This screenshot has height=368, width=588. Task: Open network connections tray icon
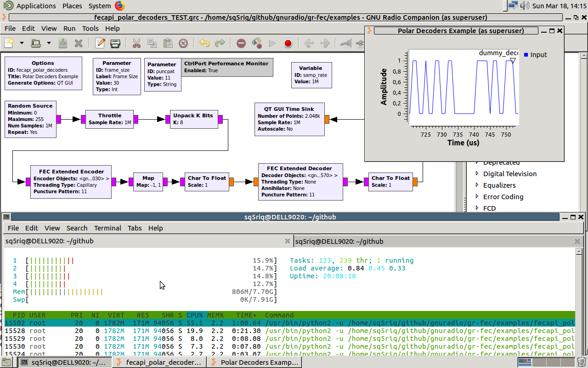[514, 6]
